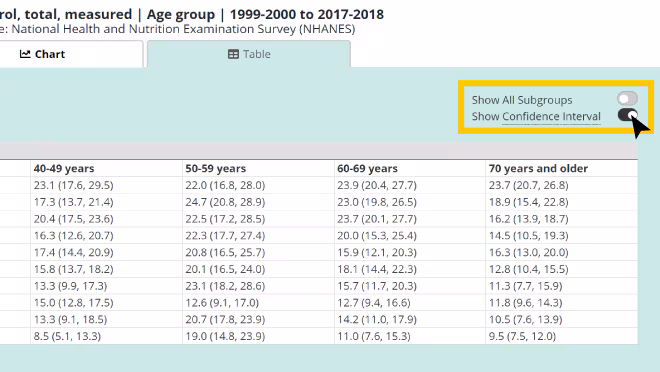
Task: Enable the Show All Subgroups toggle
Action: [x=627, y=98]
